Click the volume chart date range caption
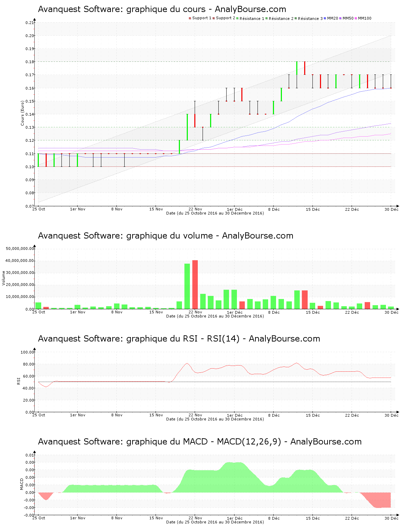The image size is (412, 532). 215,316
